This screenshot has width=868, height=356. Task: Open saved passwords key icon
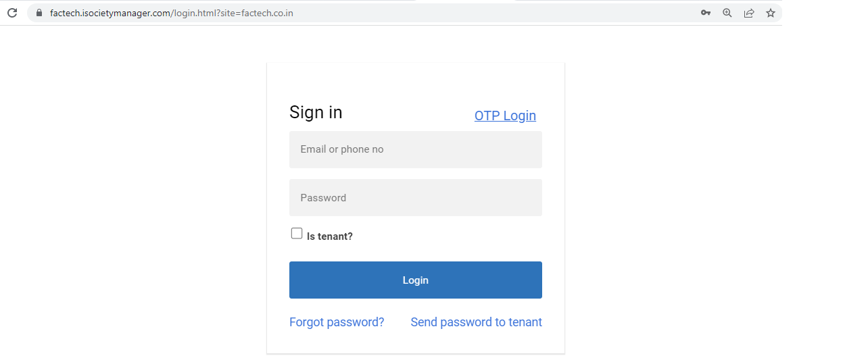pyautogui.click(x=705, y=13)
